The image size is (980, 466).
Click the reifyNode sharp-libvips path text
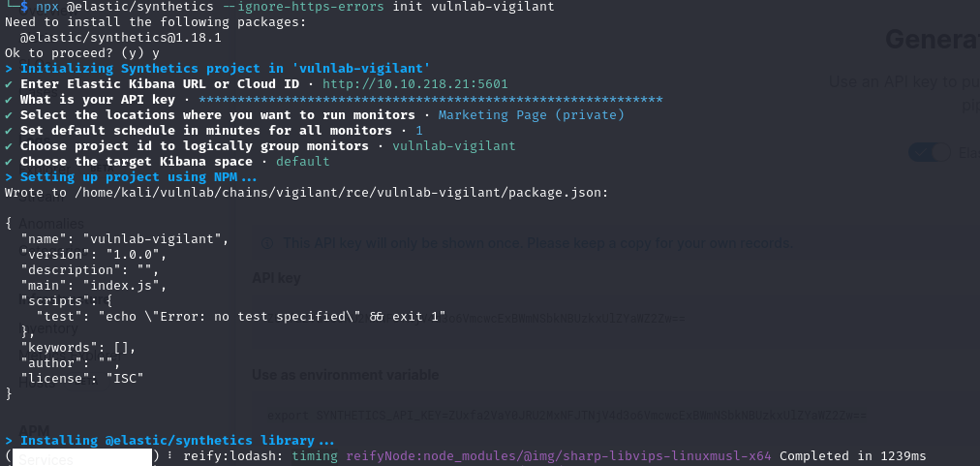click(x=559, y=456)
